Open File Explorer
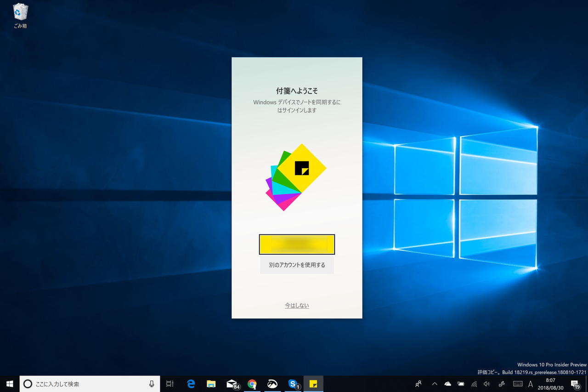Viewport: 588px width, 392px height. (211, 384)
